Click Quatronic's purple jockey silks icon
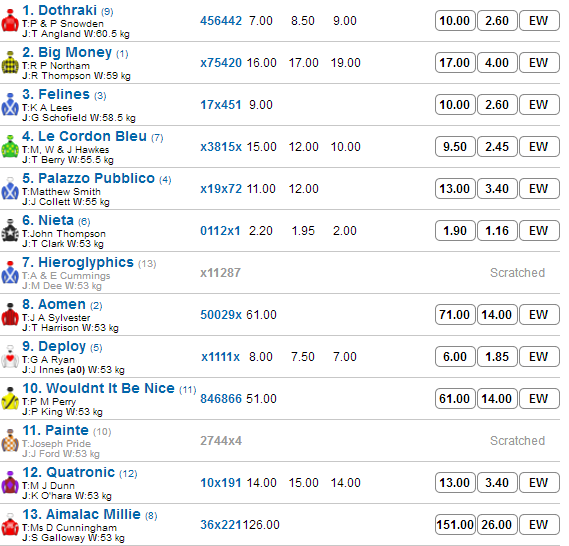The width and height of the screenshot is (569, 546). pyautogui.click(x=10, y=483)
